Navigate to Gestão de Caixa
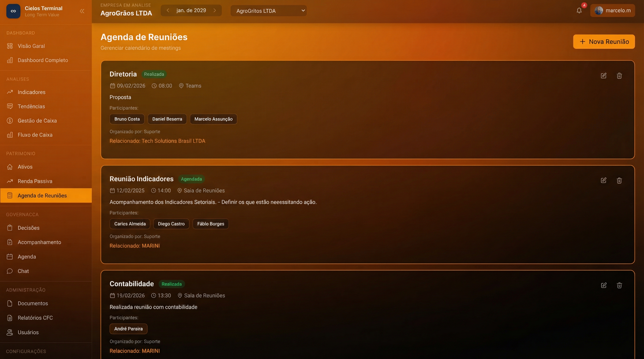 pyautogui.click(x=37, y=121)
